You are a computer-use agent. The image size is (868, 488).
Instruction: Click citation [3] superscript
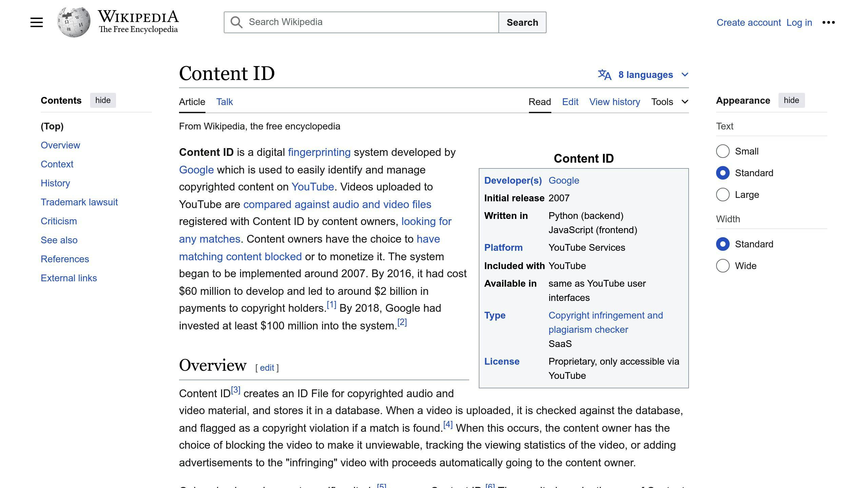tap(235, 390)
